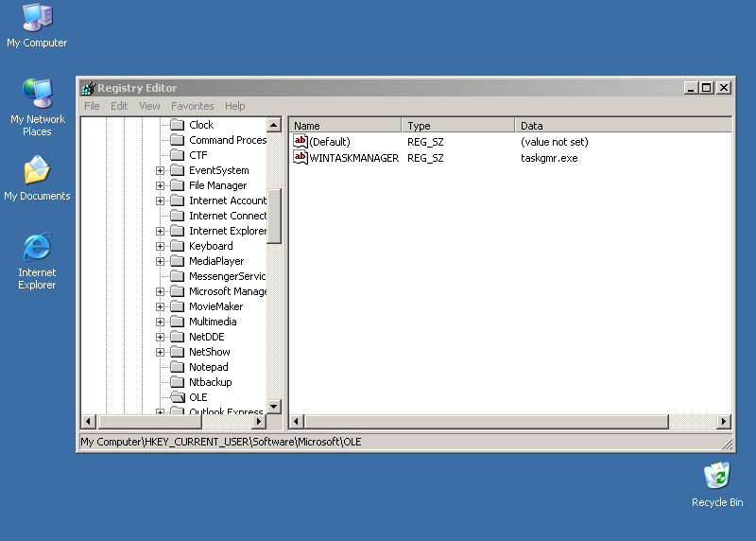
Task: Open the Help menu
Action: pos(234,106)
